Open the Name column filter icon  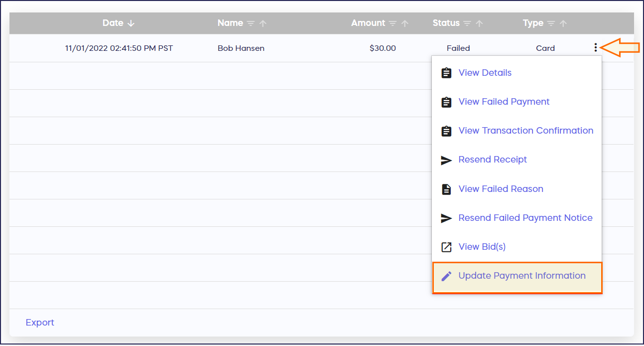click(251, 23)
